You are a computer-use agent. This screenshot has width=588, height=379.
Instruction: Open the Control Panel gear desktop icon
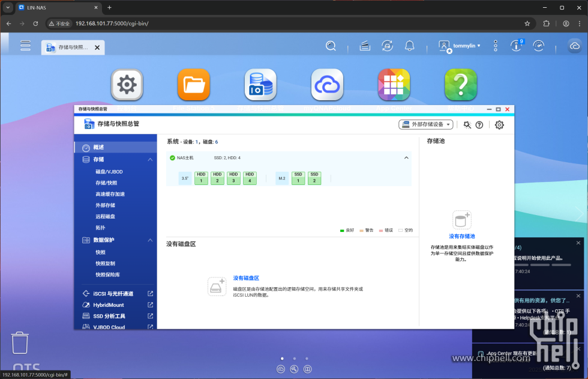pos(127,85)
